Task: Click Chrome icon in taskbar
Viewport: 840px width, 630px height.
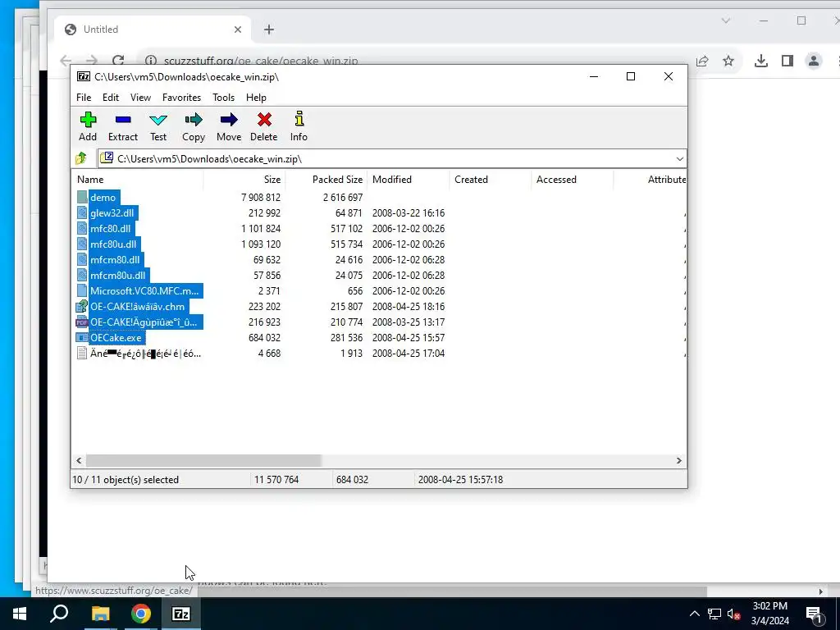Action: click(x=141, y=614)
